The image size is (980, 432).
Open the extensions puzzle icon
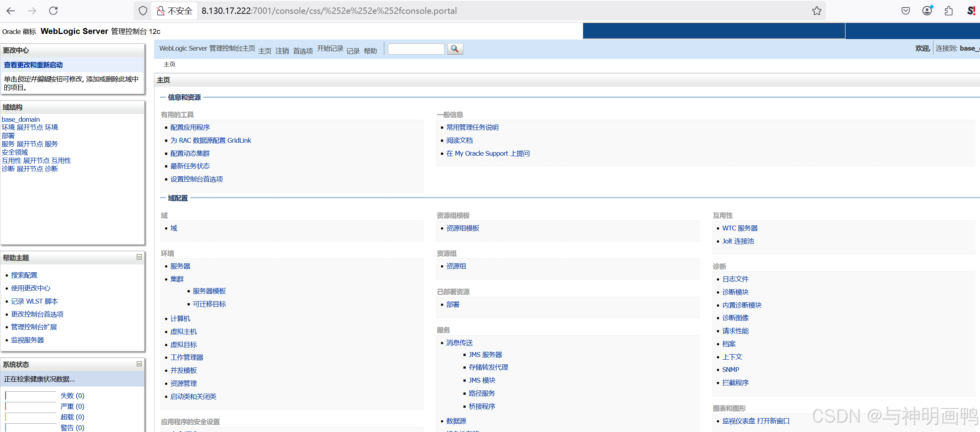(x=949, y=11)
